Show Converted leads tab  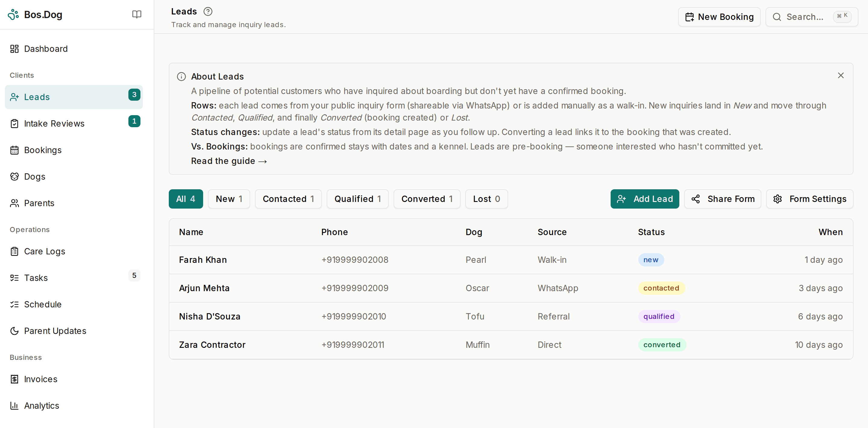click(427, 199)
